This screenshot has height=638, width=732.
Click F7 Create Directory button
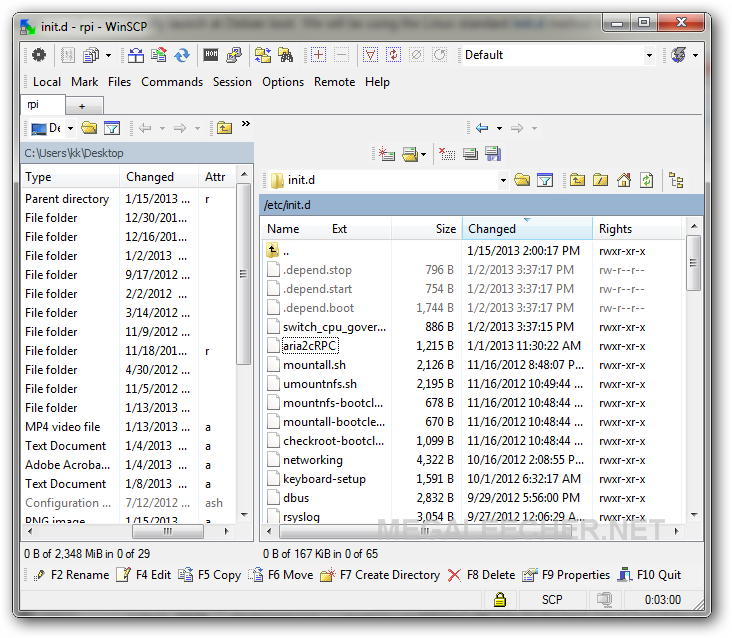(x=380, y=575)
